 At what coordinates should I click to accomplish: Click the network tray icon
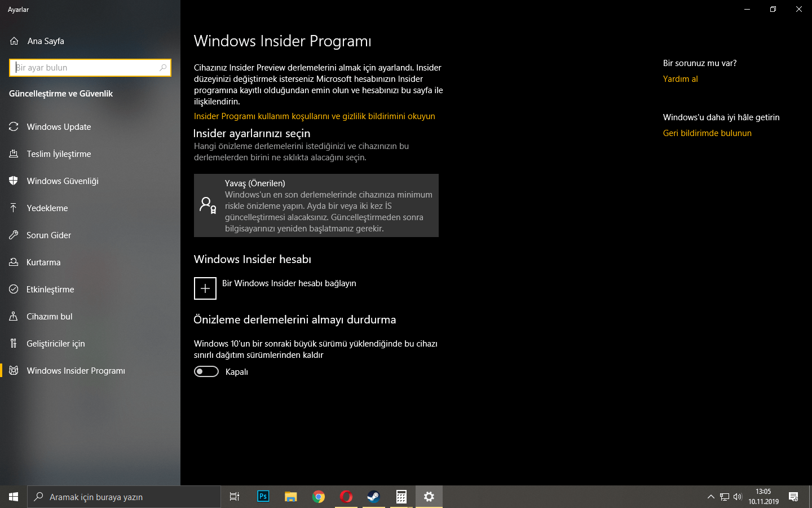(725, 497)
